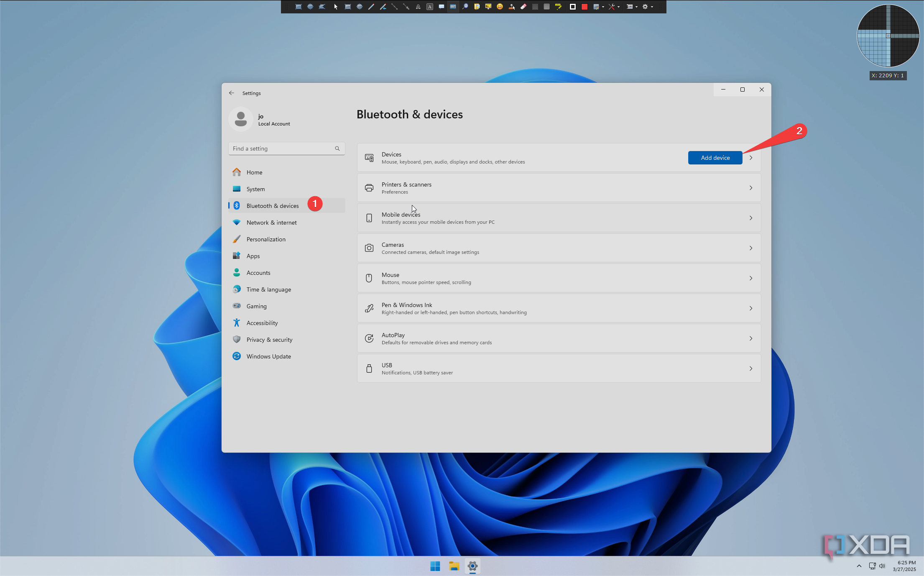This screenshot has width=924, height=576.
Task: Open the Mouse settings row
Action: pos(559,278)
